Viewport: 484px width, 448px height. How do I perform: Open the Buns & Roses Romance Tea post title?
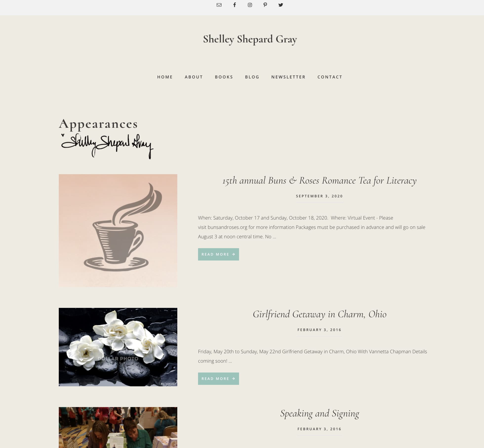click(x=319, y=181)
